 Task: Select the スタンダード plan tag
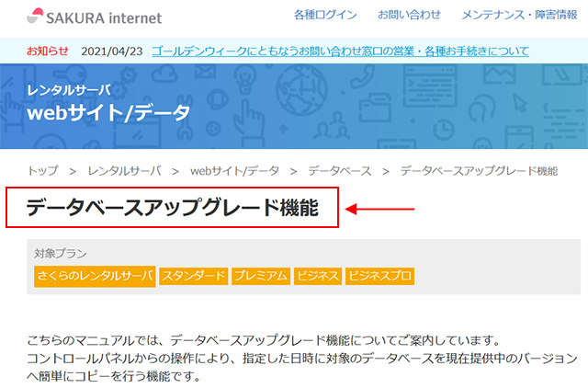194,276
